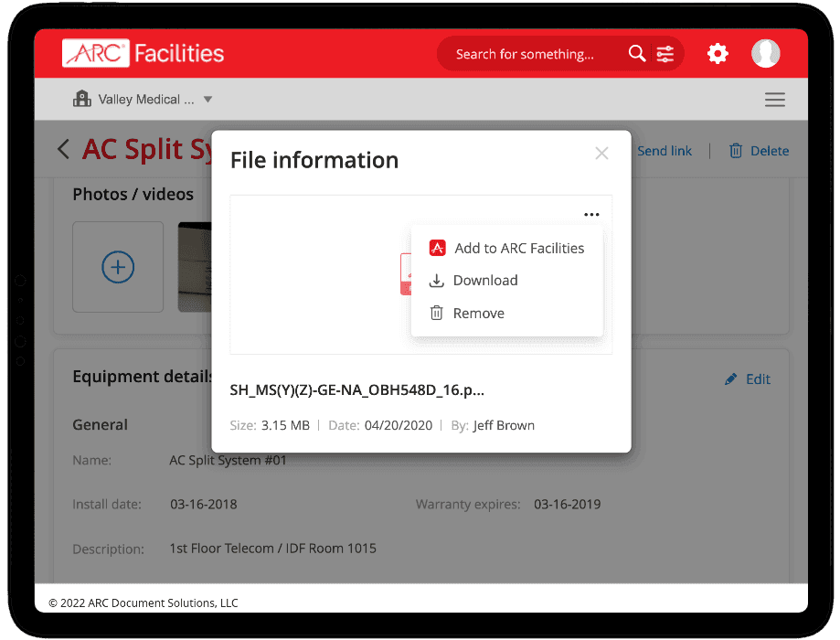Open the search filter settings icon
The height and width of the screenshot is (640, 840).
tap(665, 53)
